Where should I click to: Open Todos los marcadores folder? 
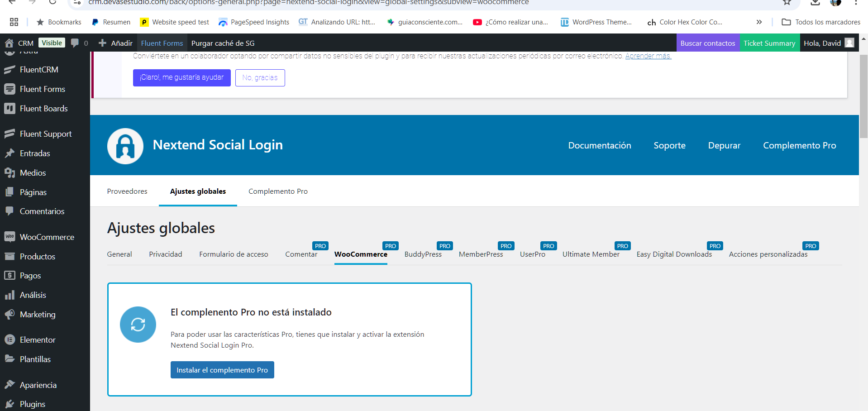pyautogui.click(x=821, y=22)
